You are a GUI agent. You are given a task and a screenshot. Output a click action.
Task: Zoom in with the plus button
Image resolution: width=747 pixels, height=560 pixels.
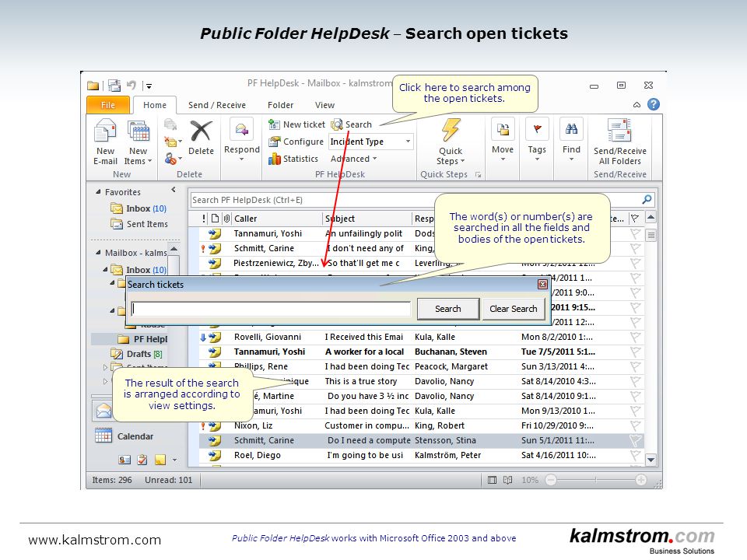pos(640,480)
